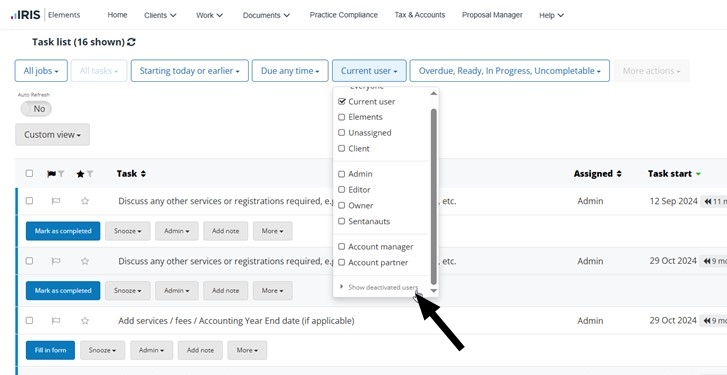This screenshot has width=727, height=375.
Task: Open Snooze dropdown for Add services task
Action: coord(102,350)
